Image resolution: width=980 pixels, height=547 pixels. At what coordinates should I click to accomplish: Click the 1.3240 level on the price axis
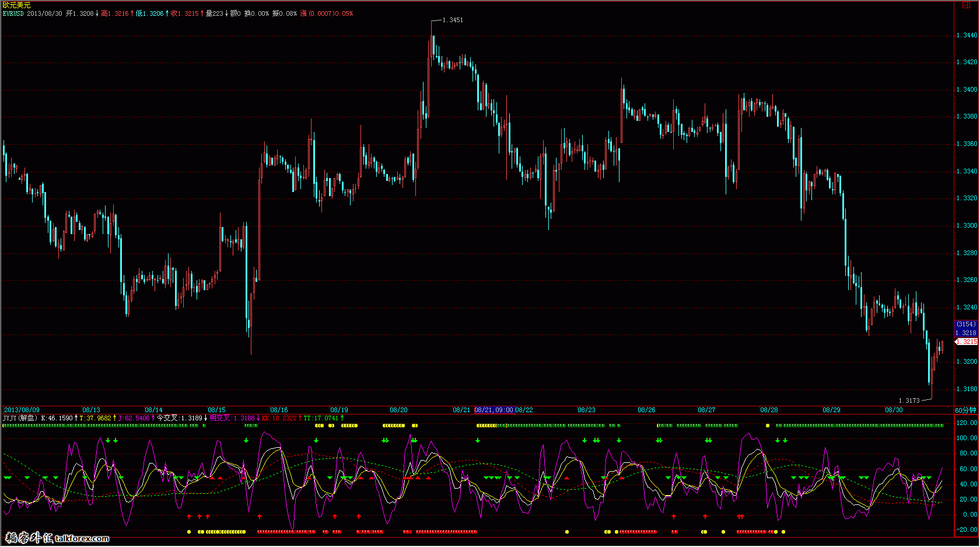click(x=967, y=307)
